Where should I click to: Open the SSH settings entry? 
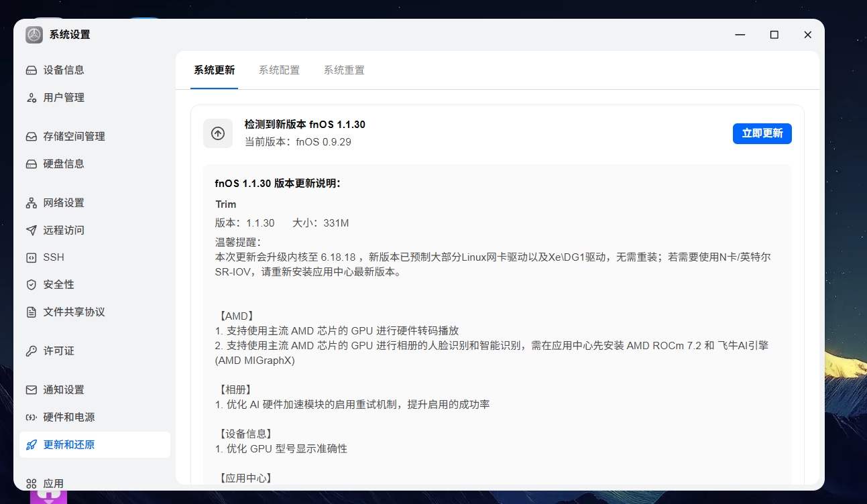coord(95,257)
